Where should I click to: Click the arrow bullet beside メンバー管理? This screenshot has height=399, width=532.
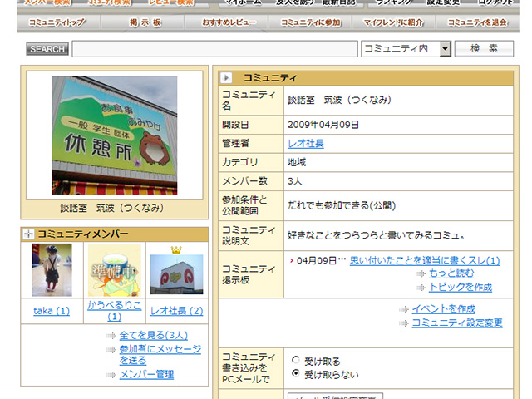(x=111, y=375)
